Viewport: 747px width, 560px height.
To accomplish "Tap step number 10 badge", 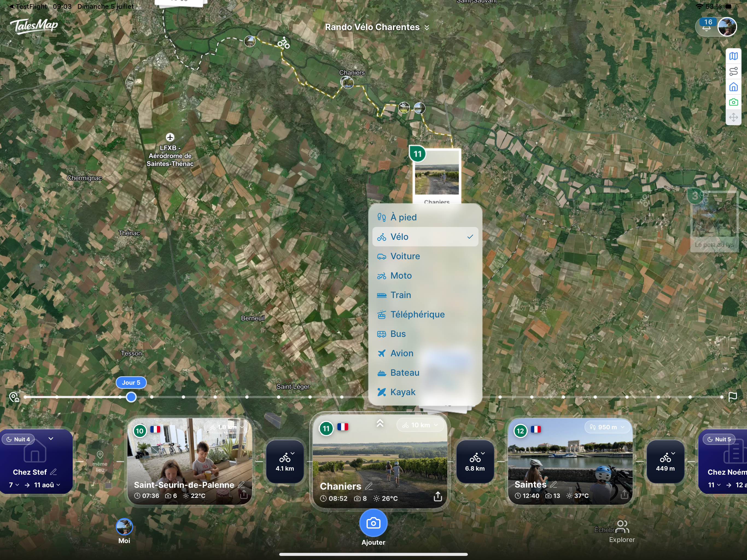I will click(140, 431).
